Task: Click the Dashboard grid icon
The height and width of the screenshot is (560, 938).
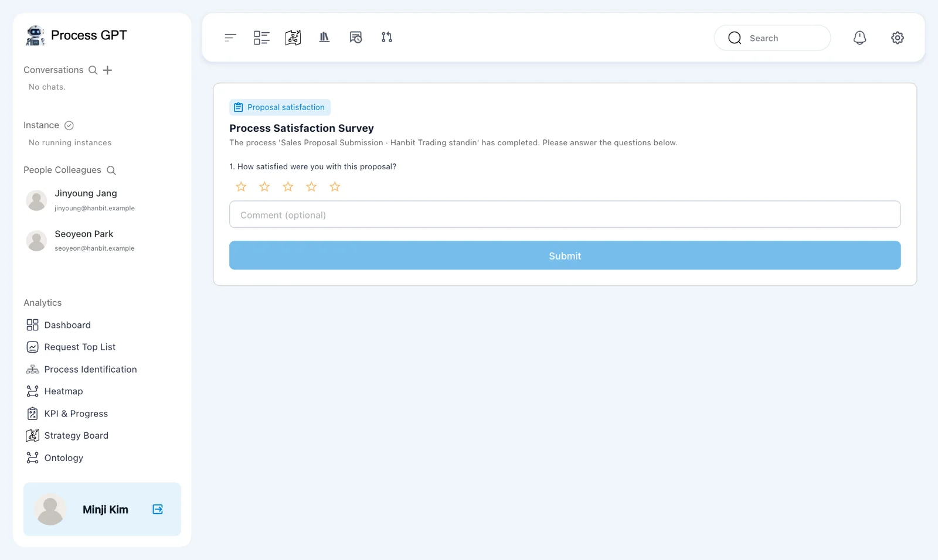Action: click(x=33, y=325)
